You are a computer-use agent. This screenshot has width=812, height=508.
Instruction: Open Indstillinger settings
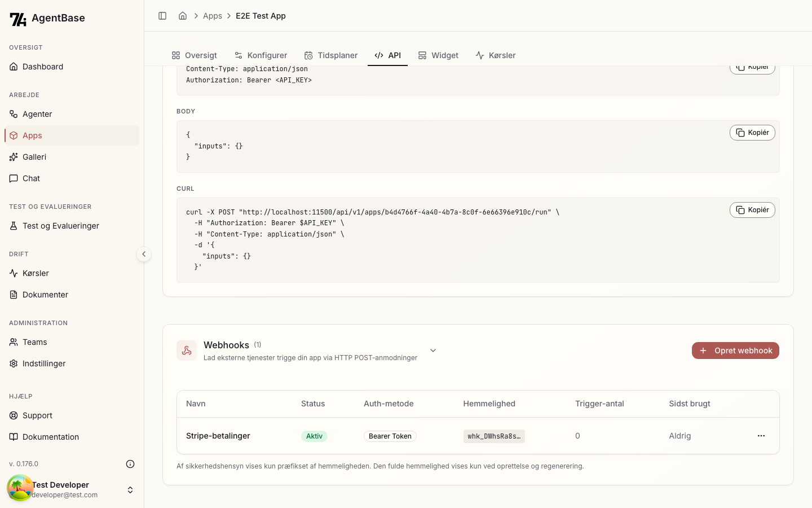(72, 364)
